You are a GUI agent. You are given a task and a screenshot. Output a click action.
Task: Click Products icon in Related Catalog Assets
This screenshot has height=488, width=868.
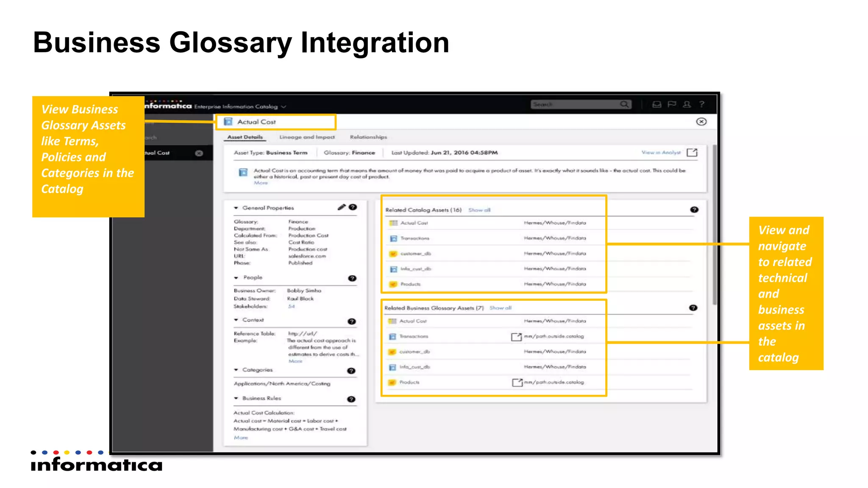tap(393, 284)
